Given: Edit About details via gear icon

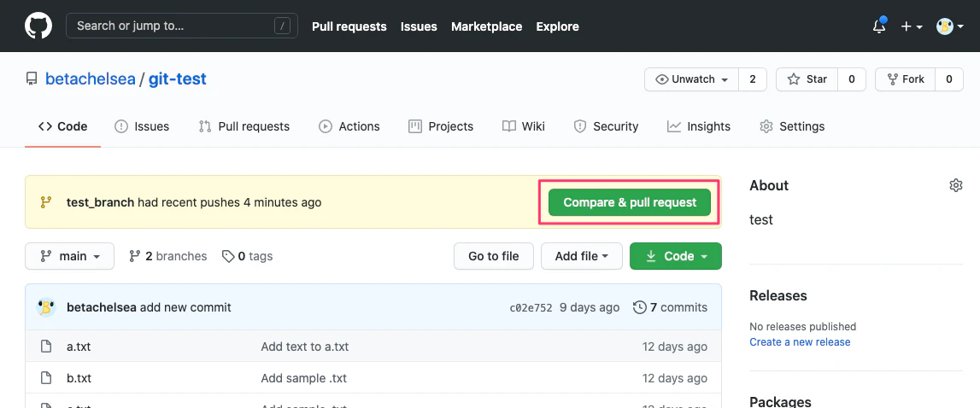Looking at the screenshot, I should click(x=955, y=185).
